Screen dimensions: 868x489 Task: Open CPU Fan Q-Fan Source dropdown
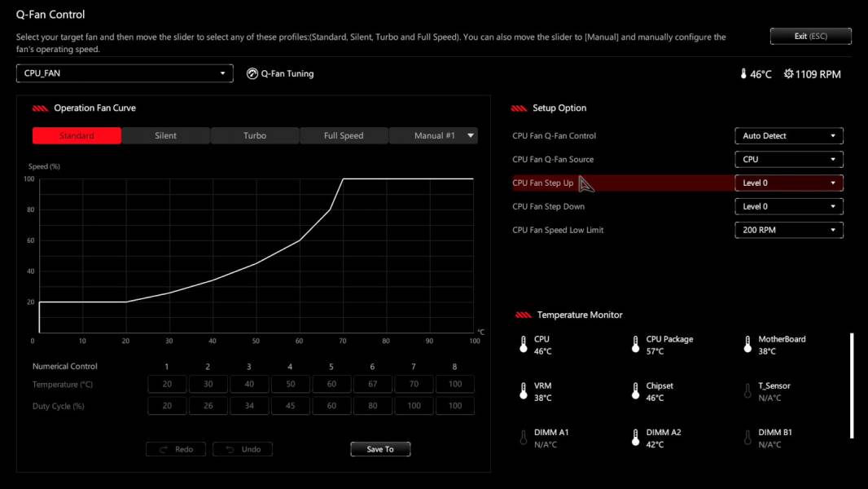click(789, 160)
